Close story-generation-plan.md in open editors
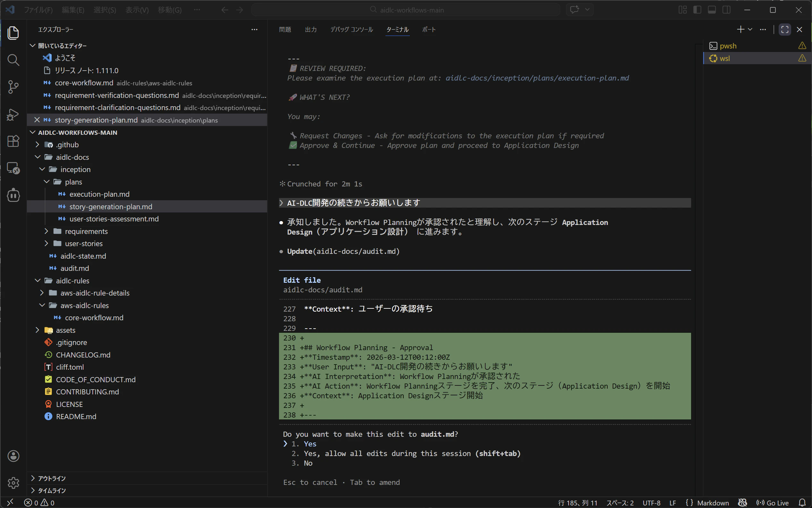This screenshot has height=508, width=812. click(37, 120)
